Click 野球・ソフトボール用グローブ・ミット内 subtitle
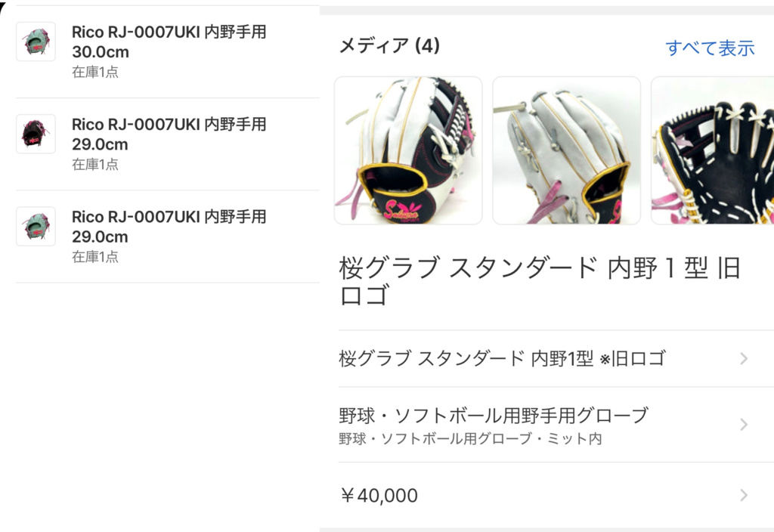The image size is (774, 532). click(470, 439)
